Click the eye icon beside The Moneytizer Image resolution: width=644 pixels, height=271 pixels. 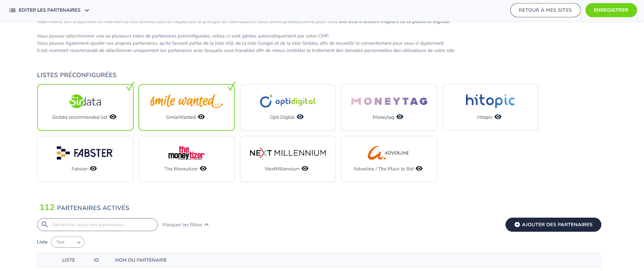pyautogui.click(x=203, y=168)
